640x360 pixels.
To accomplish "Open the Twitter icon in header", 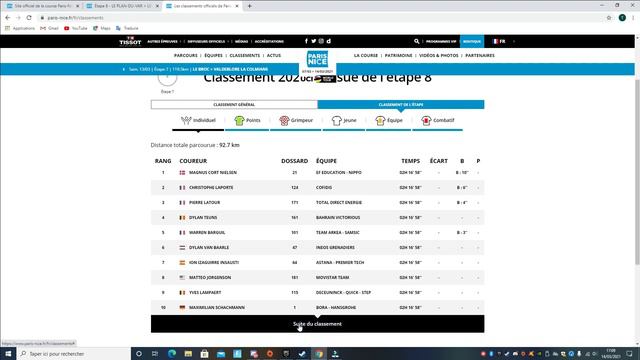I will pyautogui.click(x=313, y=41).
